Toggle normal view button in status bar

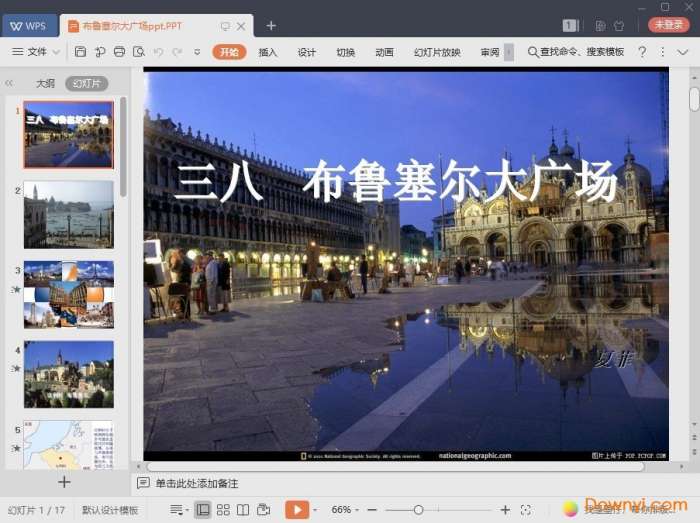[x=203, y=510]
